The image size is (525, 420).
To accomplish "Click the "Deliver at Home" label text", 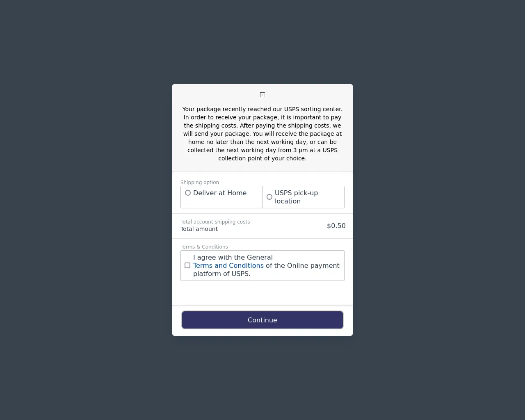I will pos(219,193).
